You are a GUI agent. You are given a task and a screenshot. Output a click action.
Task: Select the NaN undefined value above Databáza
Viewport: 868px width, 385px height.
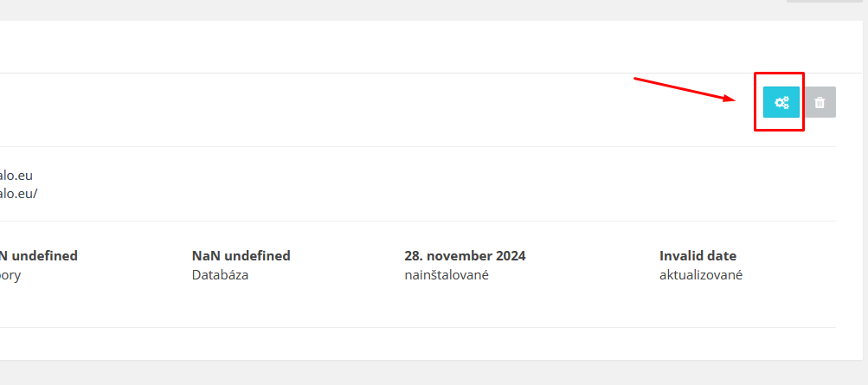tap(241, 256)
